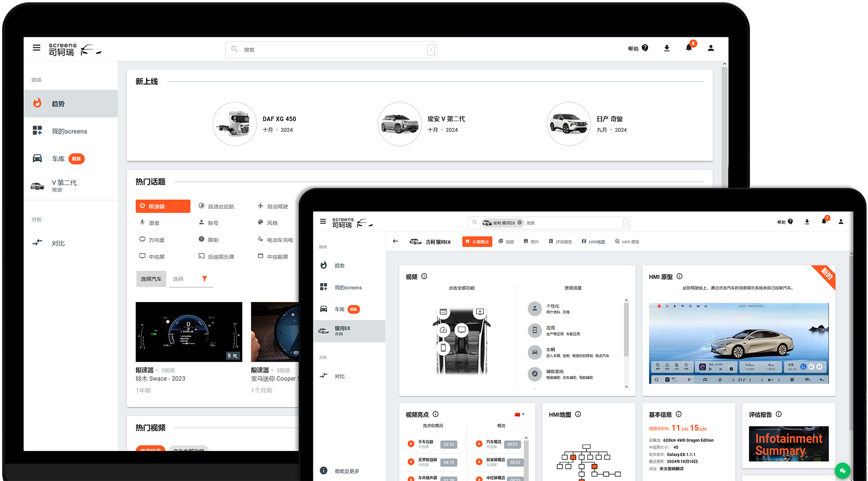Screen dimensions: 868x481
Task: Open 对比 in back window sidebar
Action: click(x=71, y=243)
